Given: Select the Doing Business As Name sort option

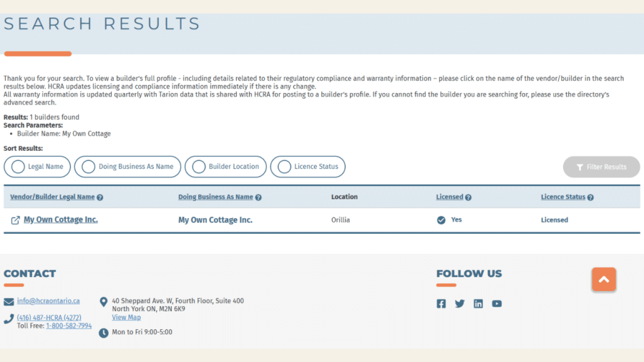Looking at the screenshot, I should click(127, 167).
